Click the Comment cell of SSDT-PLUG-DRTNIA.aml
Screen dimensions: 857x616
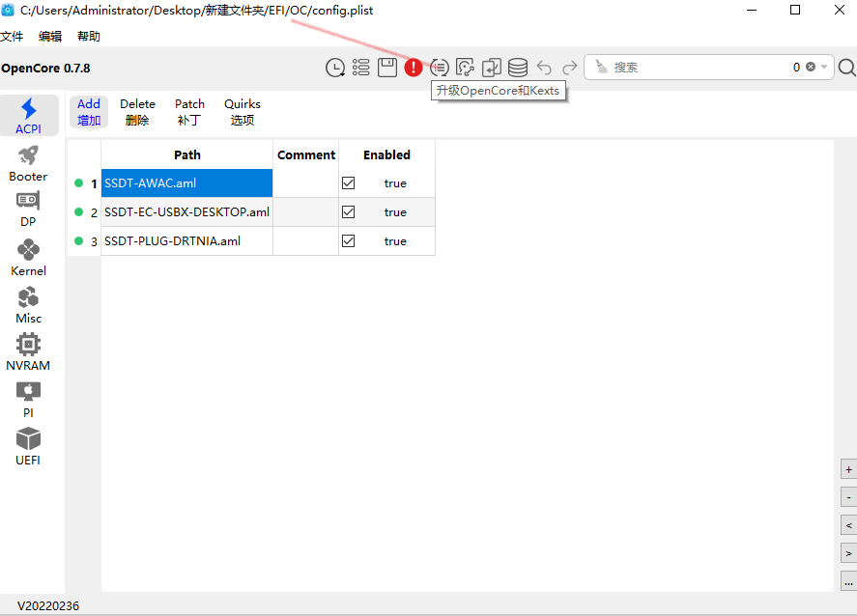point(306,240)
